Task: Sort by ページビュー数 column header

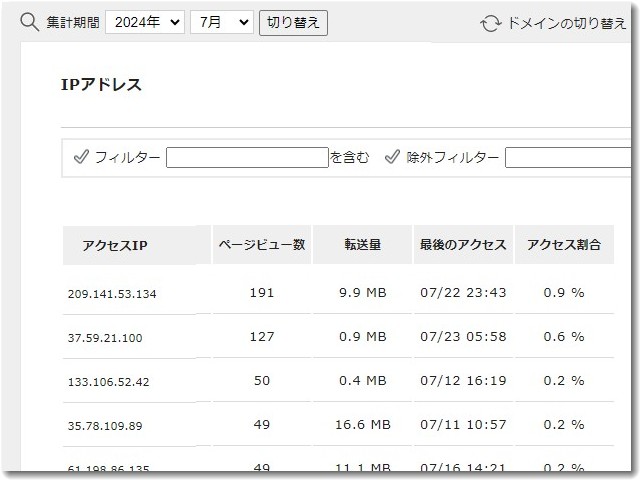Action: [261, 244]
